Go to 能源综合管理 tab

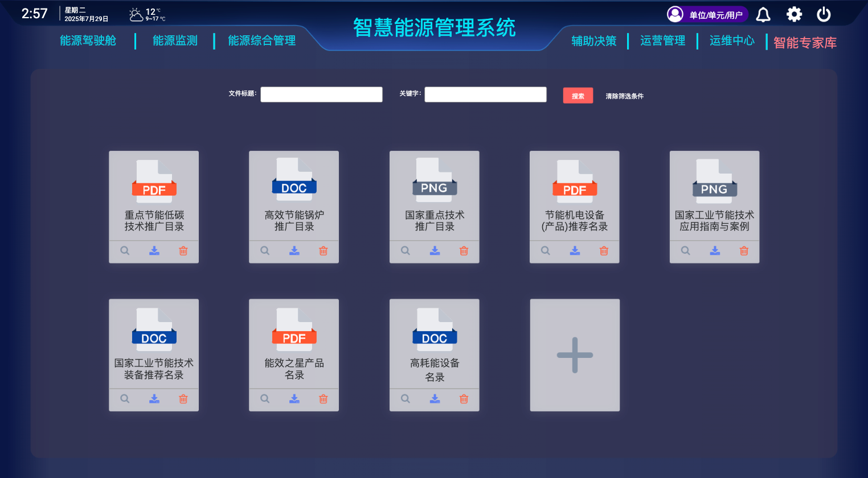(262, 40)
